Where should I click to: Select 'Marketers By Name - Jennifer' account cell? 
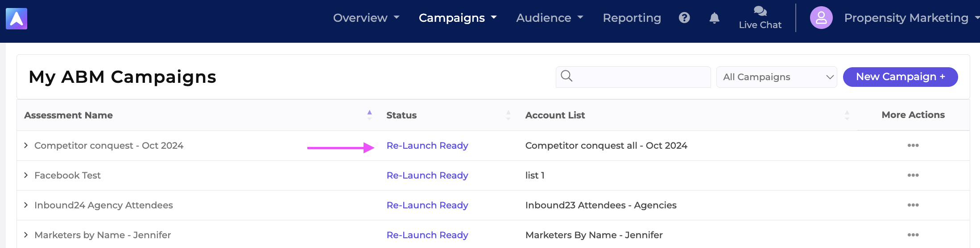pyautogui.click(x=594, y=235)
